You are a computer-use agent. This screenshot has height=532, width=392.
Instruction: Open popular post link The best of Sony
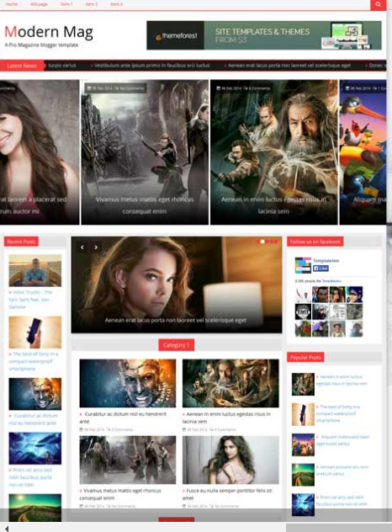338,413
